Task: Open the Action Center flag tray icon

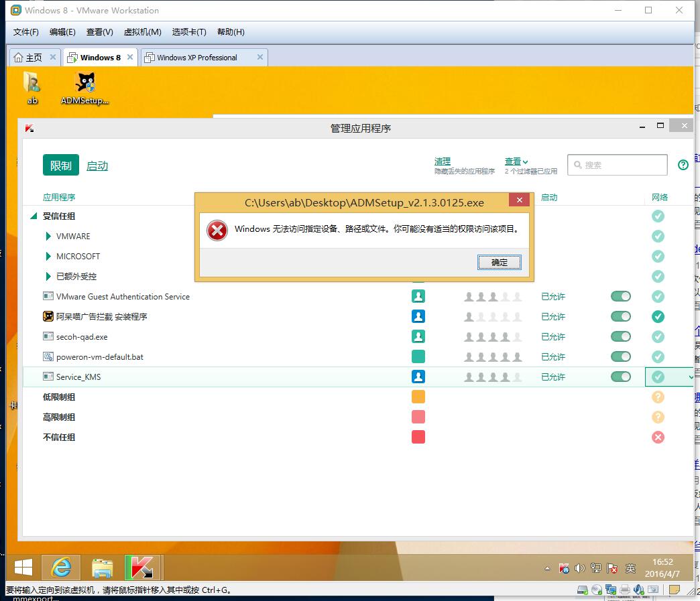Action: (612, 568)
